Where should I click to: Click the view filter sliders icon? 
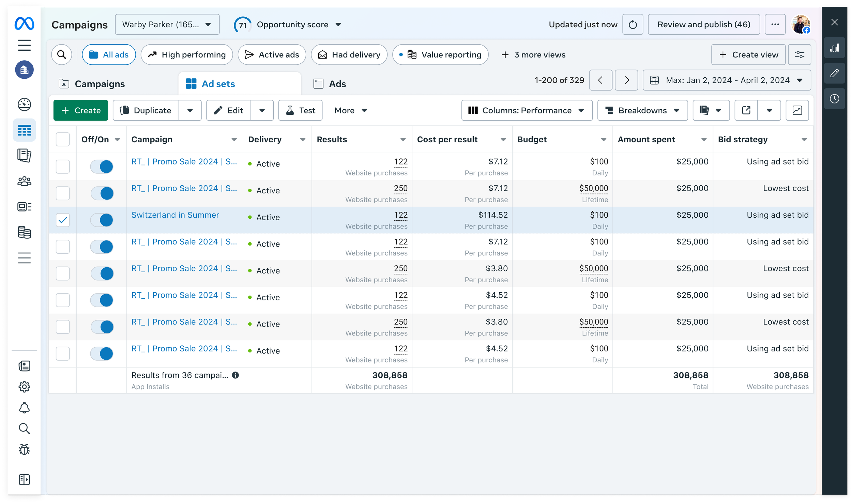[x=800, y=54]
